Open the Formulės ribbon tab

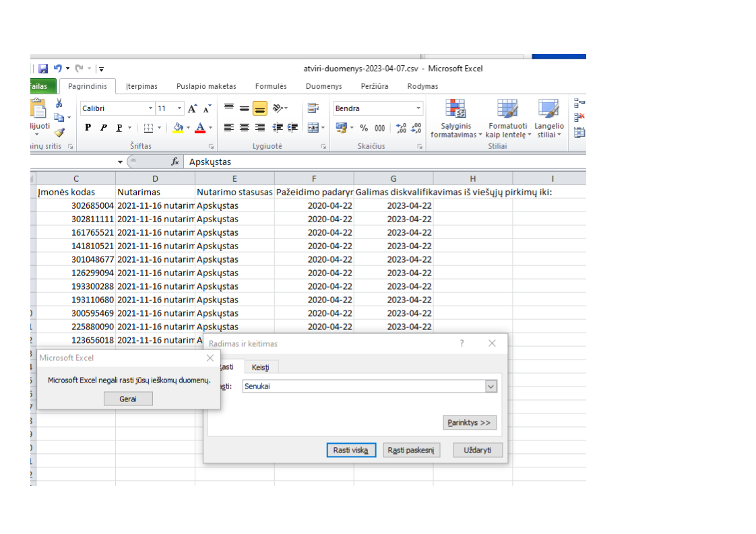click(x=271, y=86)
